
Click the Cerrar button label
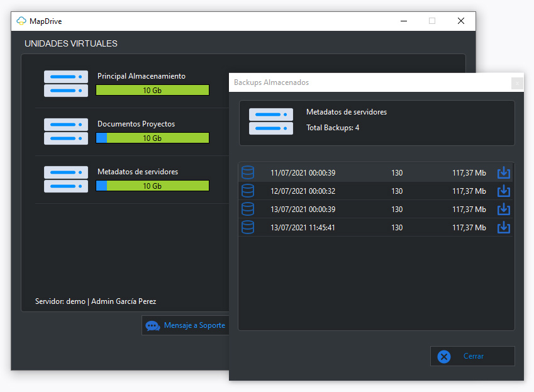tap(474, 356)
